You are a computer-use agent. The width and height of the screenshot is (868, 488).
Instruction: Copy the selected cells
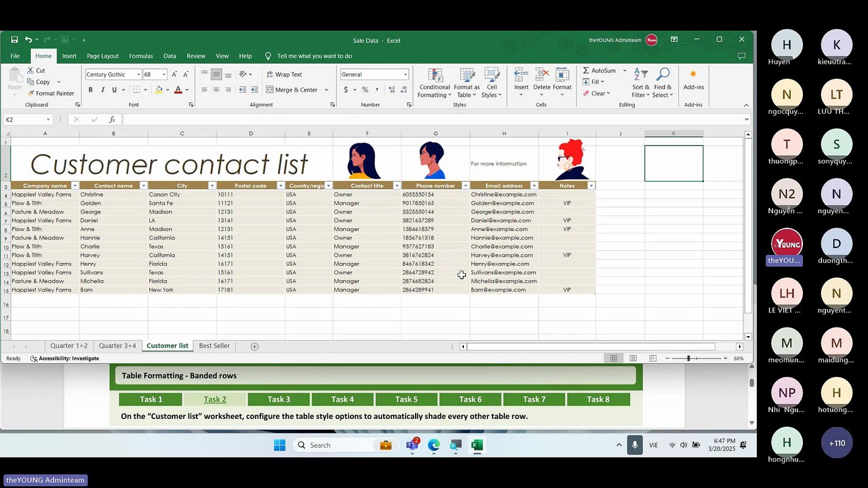click(39, 82)
